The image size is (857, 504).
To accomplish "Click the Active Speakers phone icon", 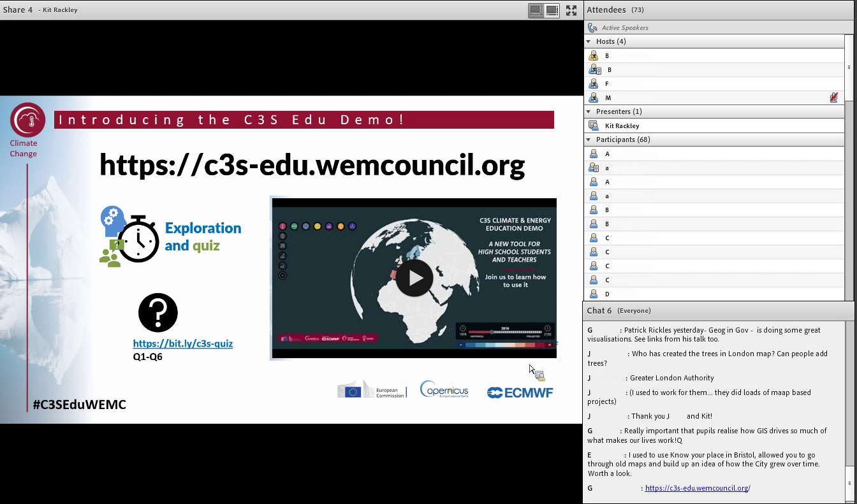I will click(x=592, y=28).
